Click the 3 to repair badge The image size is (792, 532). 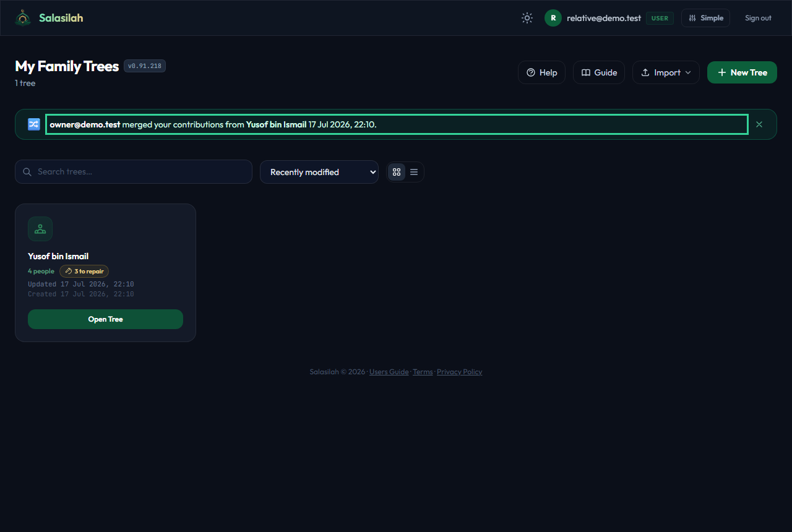[x=84, y=271]
